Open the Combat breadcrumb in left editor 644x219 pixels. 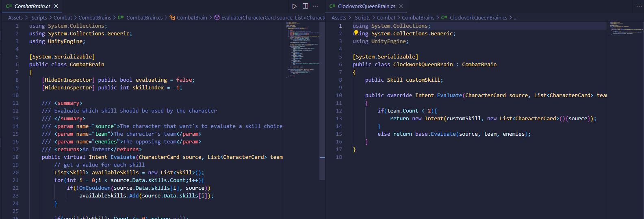[63, 17]
